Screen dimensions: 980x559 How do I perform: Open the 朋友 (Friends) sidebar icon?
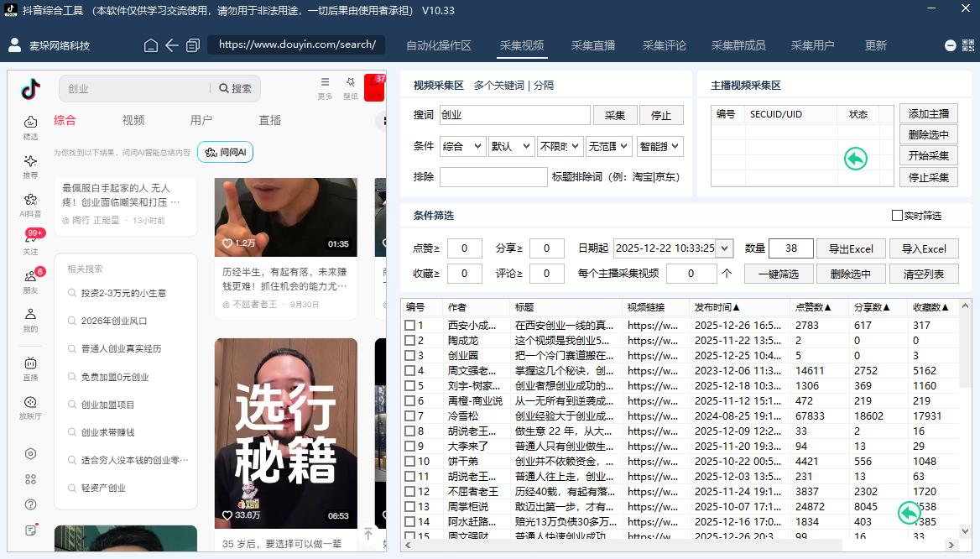[x=31, y=279]
